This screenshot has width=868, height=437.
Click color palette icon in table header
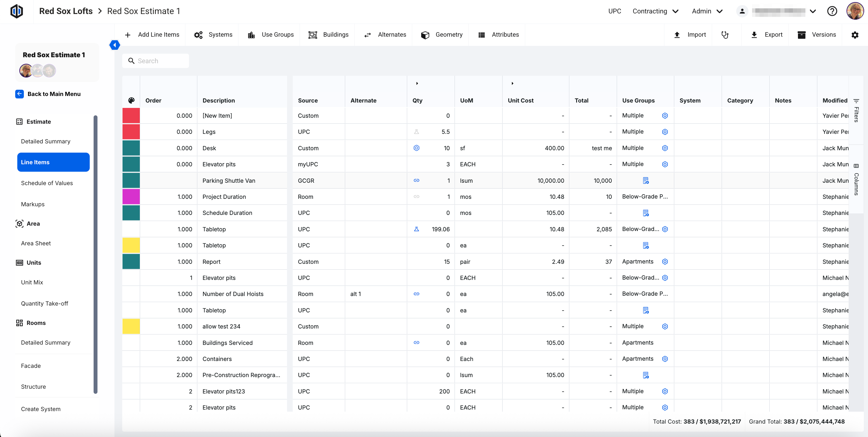coord(131,100)
